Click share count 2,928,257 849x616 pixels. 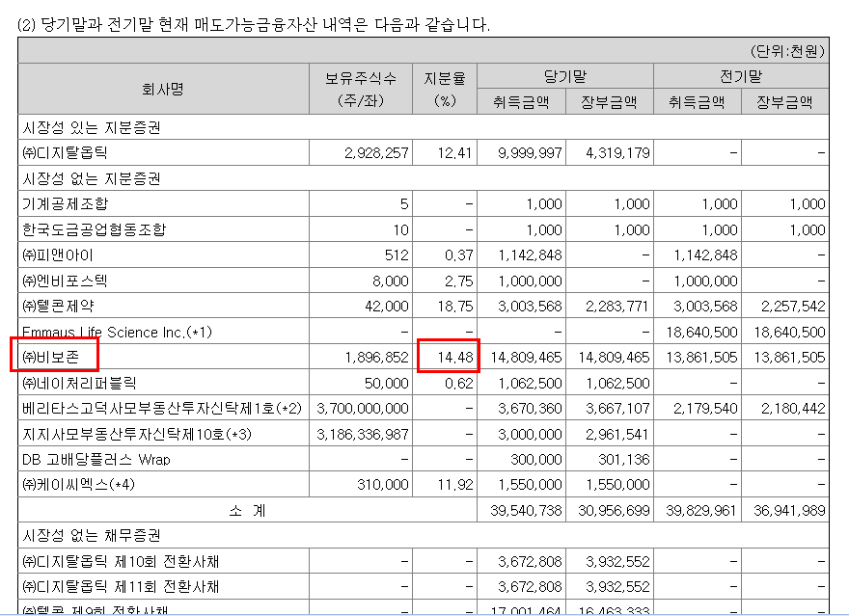coord(376,153)
